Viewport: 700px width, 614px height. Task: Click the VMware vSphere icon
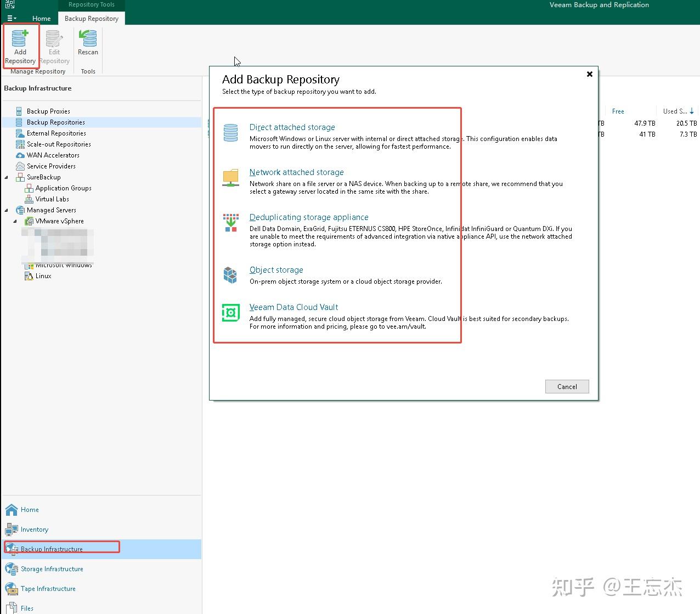click(x=29, y=221)
